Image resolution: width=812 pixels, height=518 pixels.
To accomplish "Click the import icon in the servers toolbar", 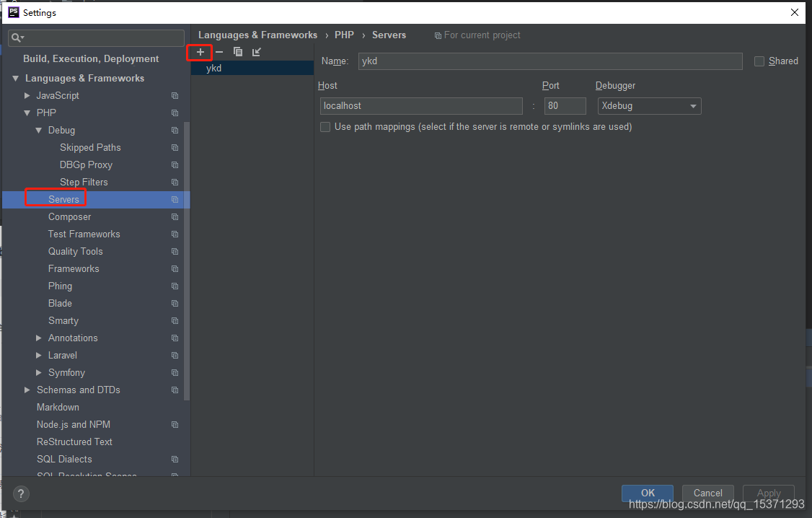I will pos(256,52).
